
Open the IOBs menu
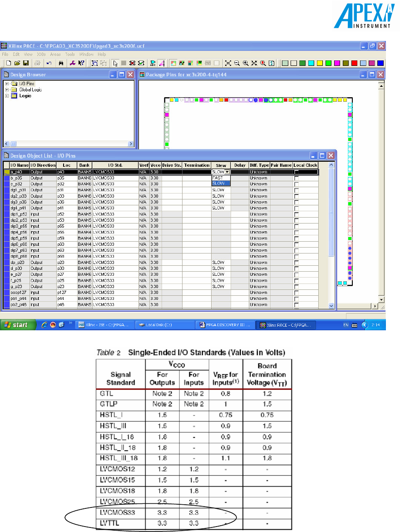coord(41,54)
